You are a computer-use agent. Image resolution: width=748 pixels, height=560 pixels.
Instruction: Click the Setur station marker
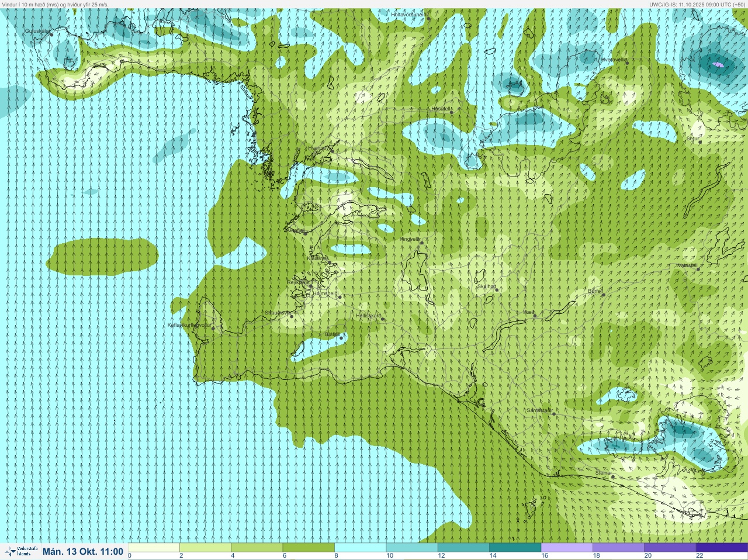(699, 142)
